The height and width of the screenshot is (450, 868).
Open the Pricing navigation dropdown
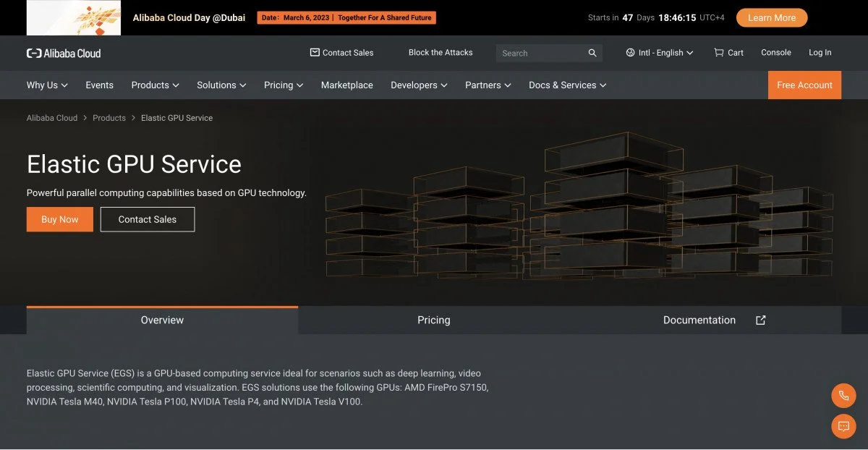284,85
